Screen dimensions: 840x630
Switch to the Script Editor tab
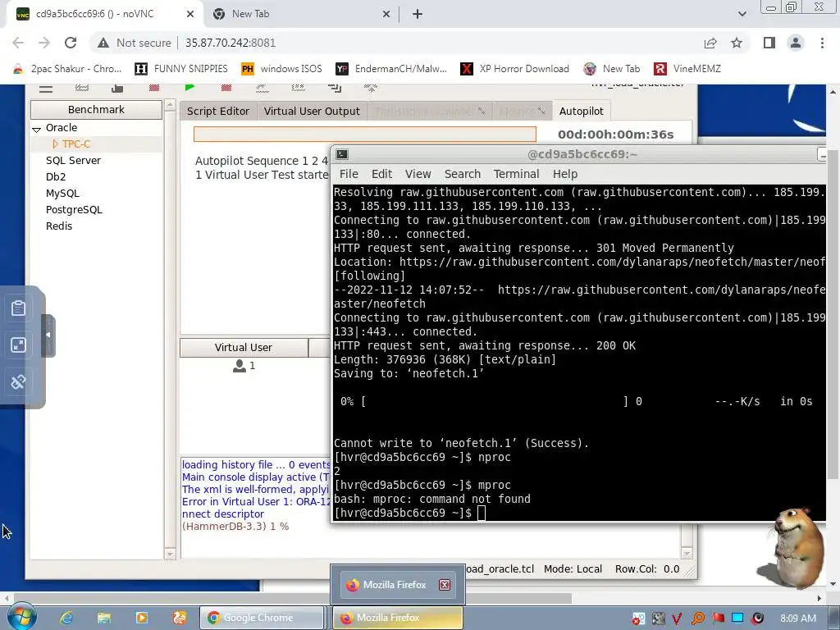click(x=218, y=111)
